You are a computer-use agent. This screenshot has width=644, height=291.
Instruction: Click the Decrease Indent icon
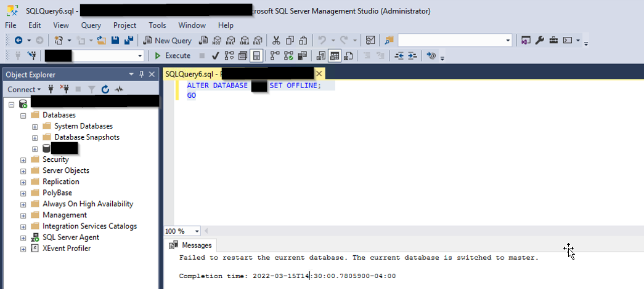tap(399, 55)
